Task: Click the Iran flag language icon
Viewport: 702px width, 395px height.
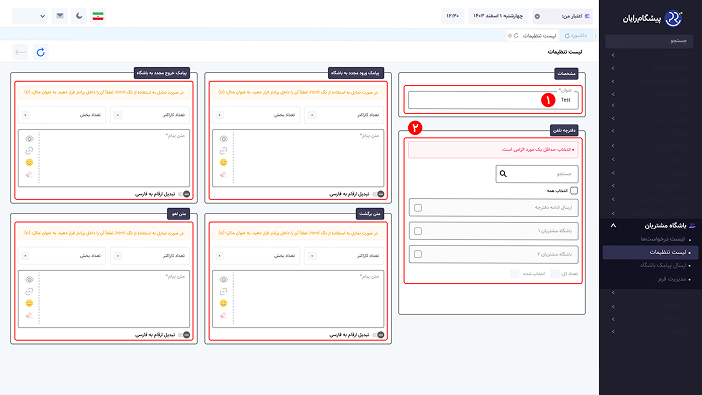Action: (98, 16)
